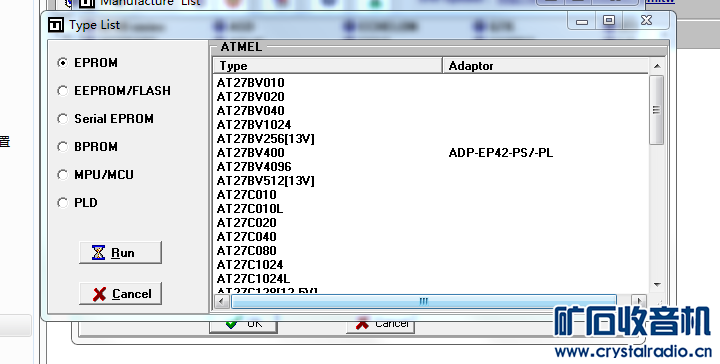Click the red X icon on Cancel
The height and width of the screenshot is (364, 720).
99,294
